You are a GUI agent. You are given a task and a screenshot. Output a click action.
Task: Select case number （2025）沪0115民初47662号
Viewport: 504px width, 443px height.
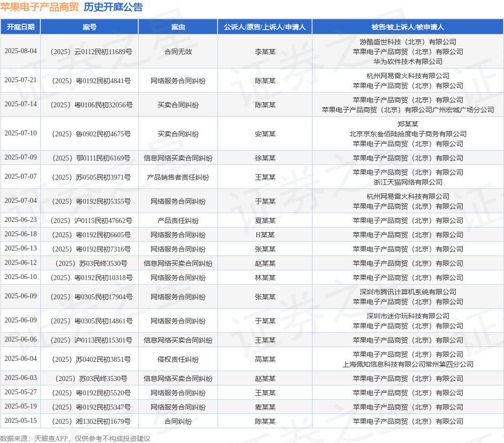click(x=91, y=221)
